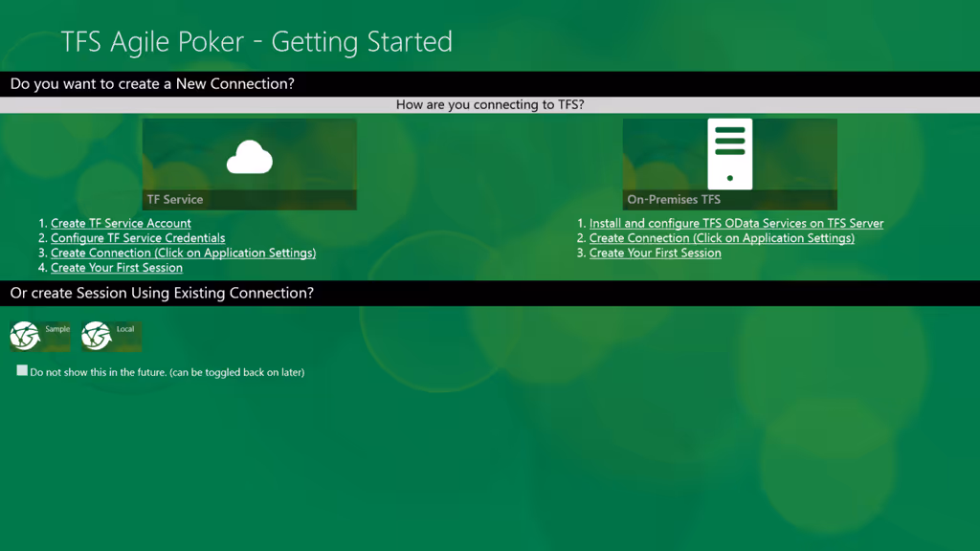Viewport: 980px width, 551px height.
Task: Follow On-Premises 'Create Connection' link
Action: [722, 238]
